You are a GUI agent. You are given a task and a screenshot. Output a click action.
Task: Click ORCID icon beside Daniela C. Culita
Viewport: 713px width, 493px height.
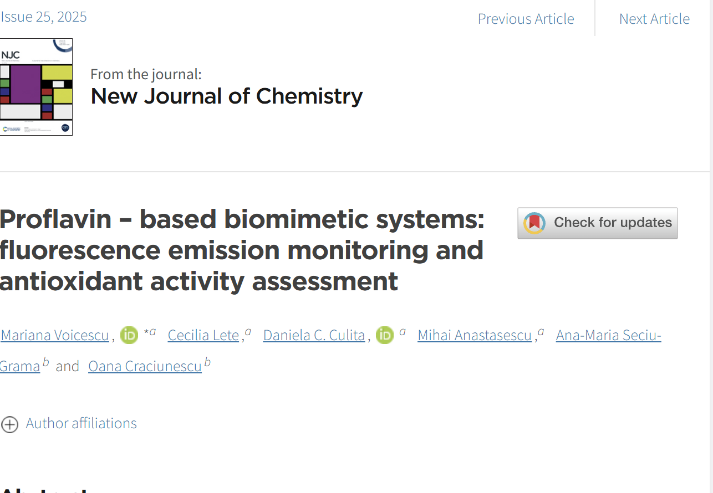click(x=385, y=335)
